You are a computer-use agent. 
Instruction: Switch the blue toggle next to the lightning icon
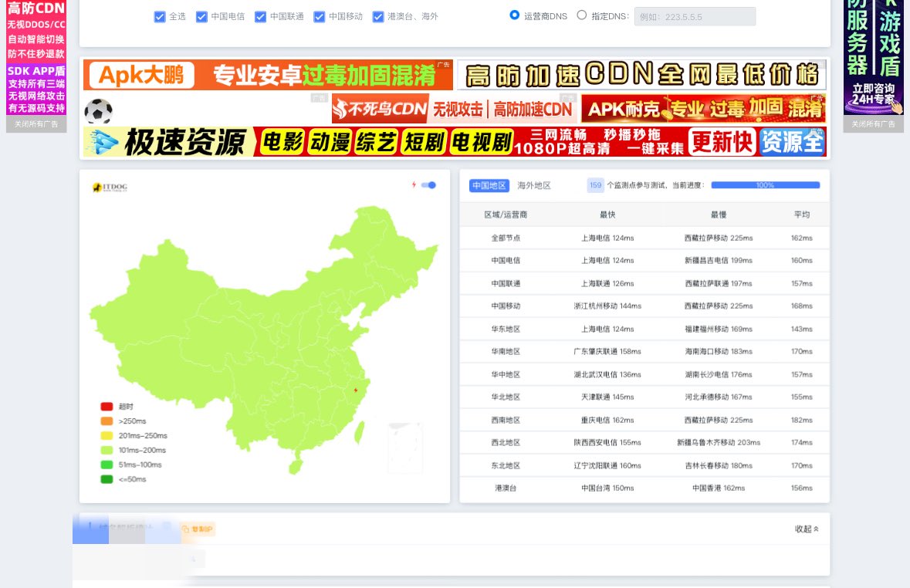click(x=428, y=184)
